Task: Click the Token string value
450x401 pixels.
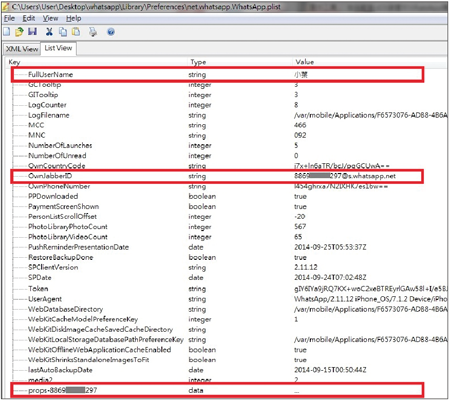Action: pos(371,289)
